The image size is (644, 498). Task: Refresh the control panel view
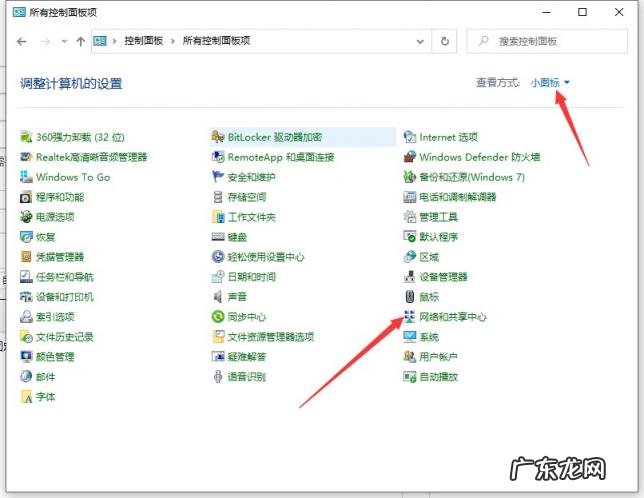point(444,41)
